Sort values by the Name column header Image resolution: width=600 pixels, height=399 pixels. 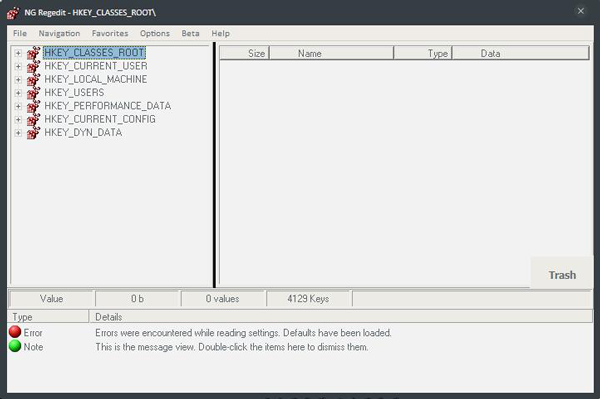coord(331,53)
